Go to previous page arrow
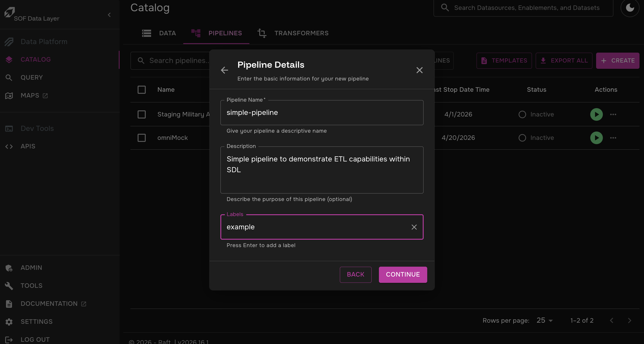644x344 pixels. 611,320
